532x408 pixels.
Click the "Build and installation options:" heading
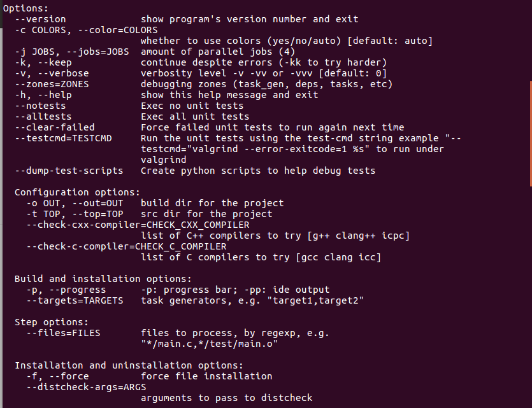103,279
